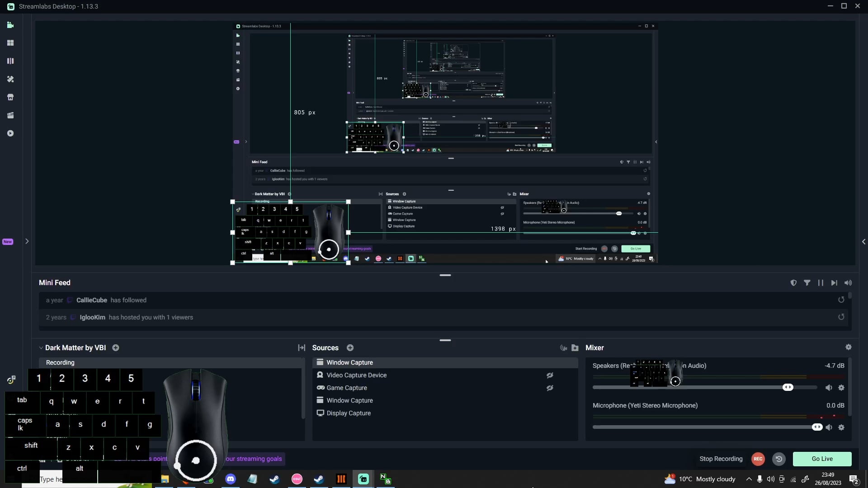
Task: Mute the Yeti Stereo Microphone
Action: tap(829, 427)
